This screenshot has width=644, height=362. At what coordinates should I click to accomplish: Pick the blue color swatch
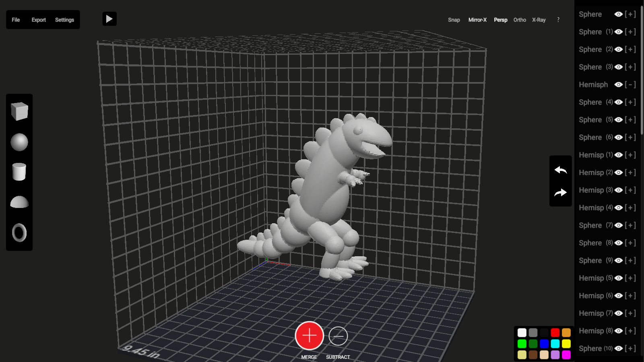pos(544,344)
